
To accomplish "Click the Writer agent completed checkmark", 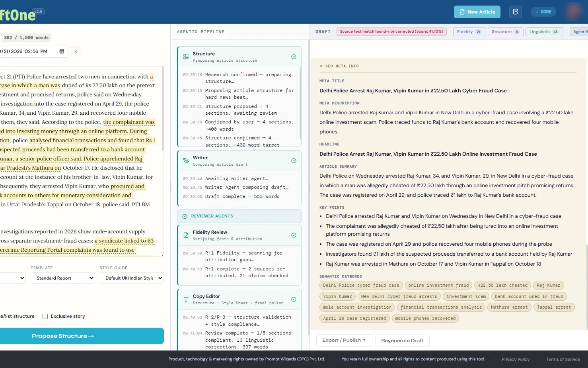I will point(294,161).
